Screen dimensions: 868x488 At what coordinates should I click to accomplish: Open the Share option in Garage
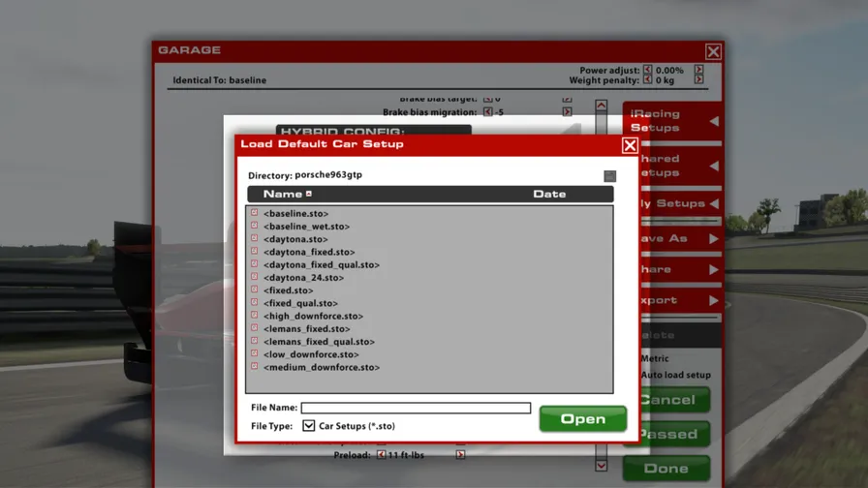click(681, 269)
